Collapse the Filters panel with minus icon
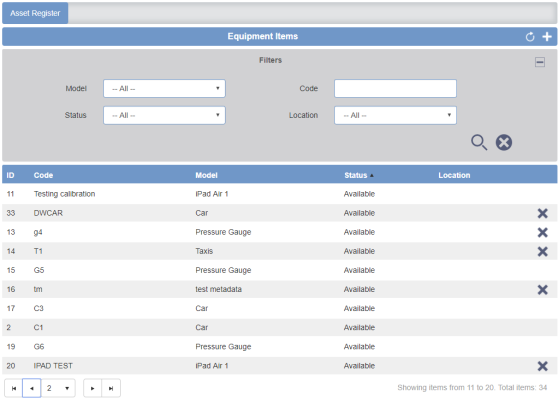Viewport: 558px width, 400px height. coord(539,62)
